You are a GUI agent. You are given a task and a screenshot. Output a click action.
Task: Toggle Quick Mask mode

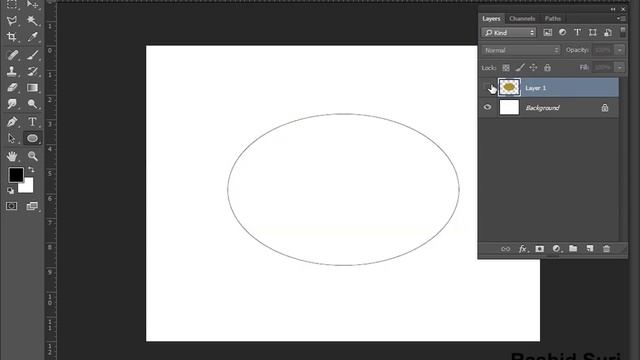(12, 206)
